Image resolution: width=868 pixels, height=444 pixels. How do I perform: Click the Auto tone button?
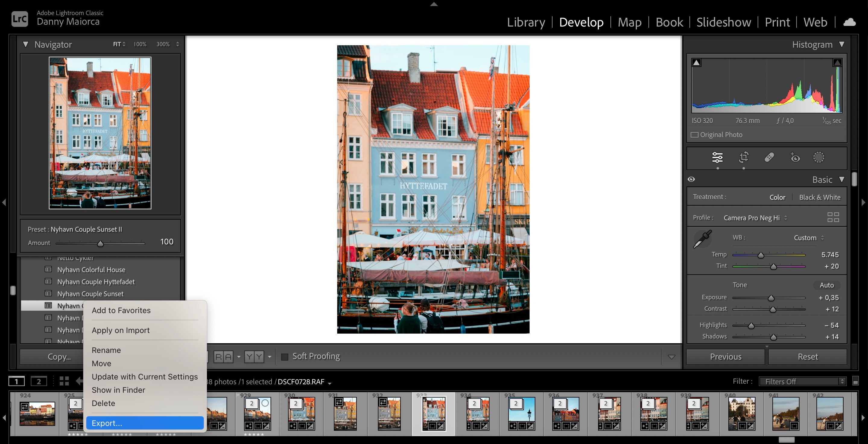coord(826,285)
